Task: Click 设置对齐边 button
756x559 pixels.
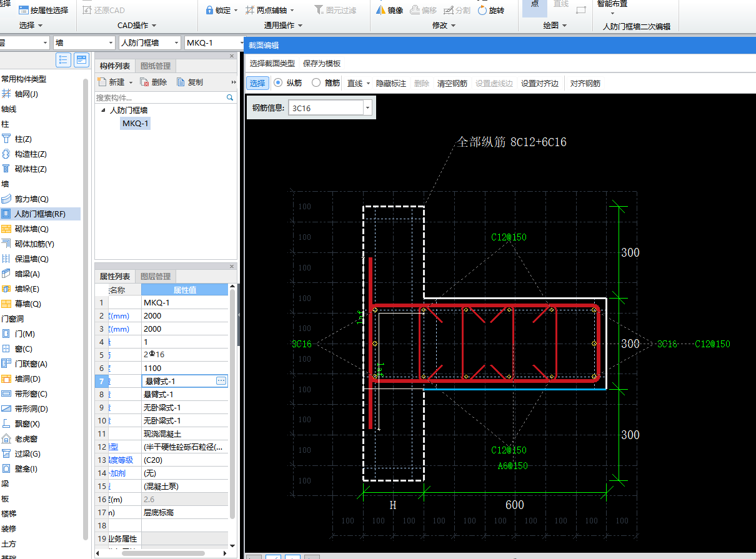Action: 540,84
